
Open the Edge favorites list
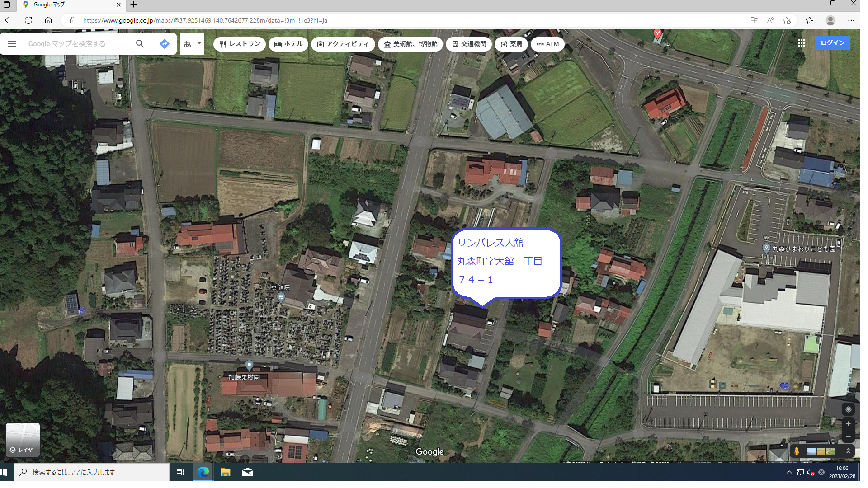(810, 20)
